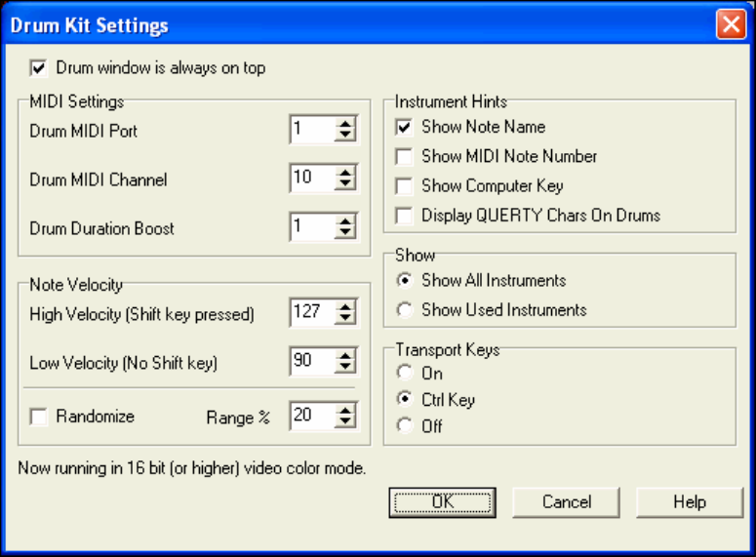Decrease the Drum MIDI Channel spinner value
This screenshot has width=756, height=557.
pyautogui.click(x=344, y=185)
